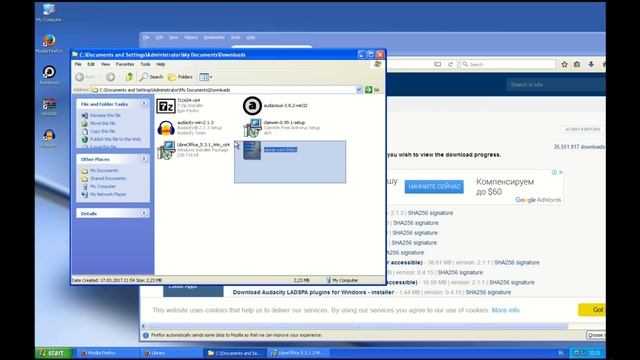The image size is (640, 360).
Task: Open Shared Documents in Other Places
Action: tap(108, 178)
